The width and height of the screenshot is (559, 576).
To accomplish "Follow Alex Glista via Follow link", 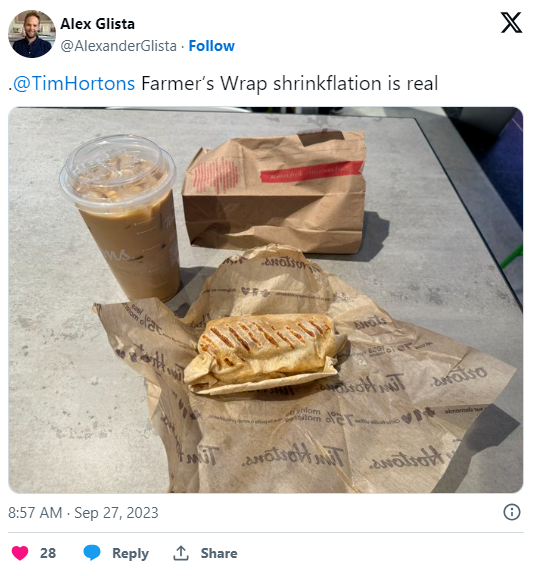I will tap(212, 46).
